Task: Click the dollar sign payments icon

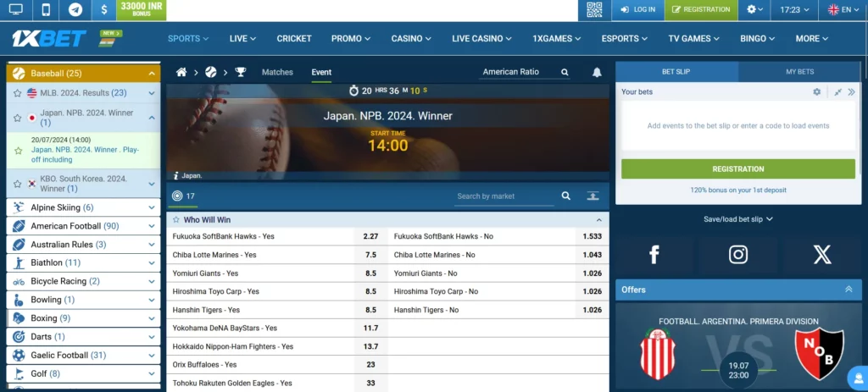Action: 104,9
